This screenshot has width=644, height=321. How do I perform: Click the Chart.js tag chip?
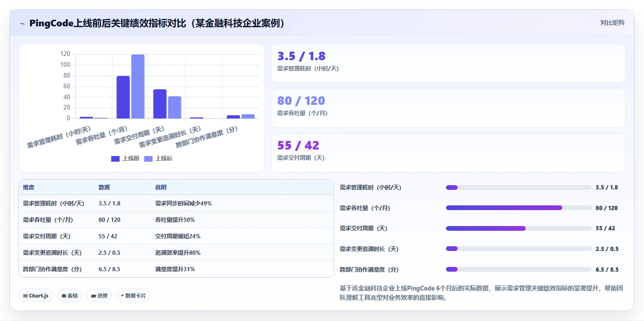[x=36, y=296]
